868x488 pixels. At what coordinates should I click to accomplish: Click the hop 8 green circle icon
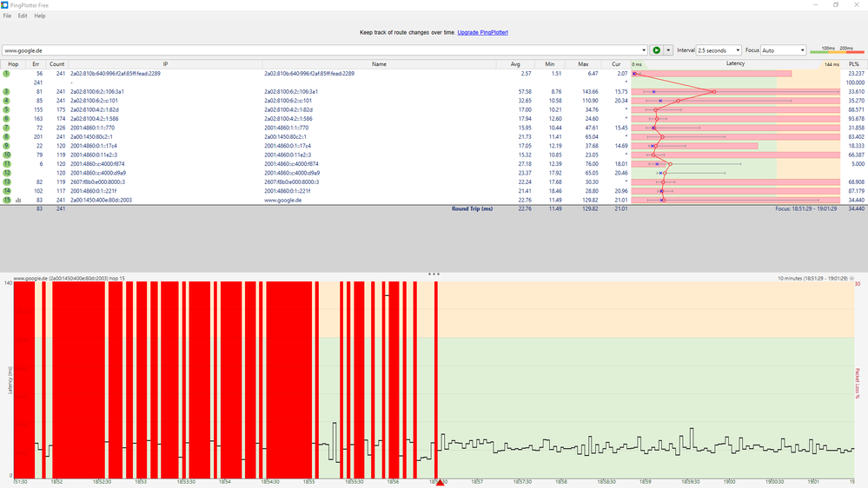pyautogui.click(x=6, y=136)
